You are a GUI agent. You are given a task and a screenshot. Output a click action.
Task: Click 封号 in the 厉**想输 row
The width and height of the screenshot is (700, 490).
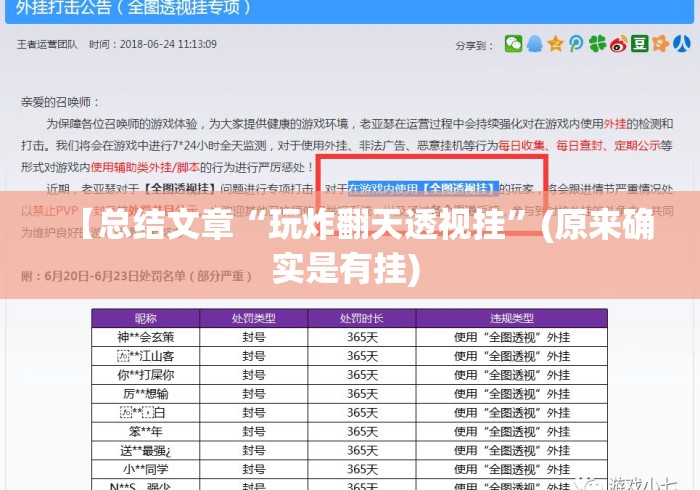click(254, 394)
